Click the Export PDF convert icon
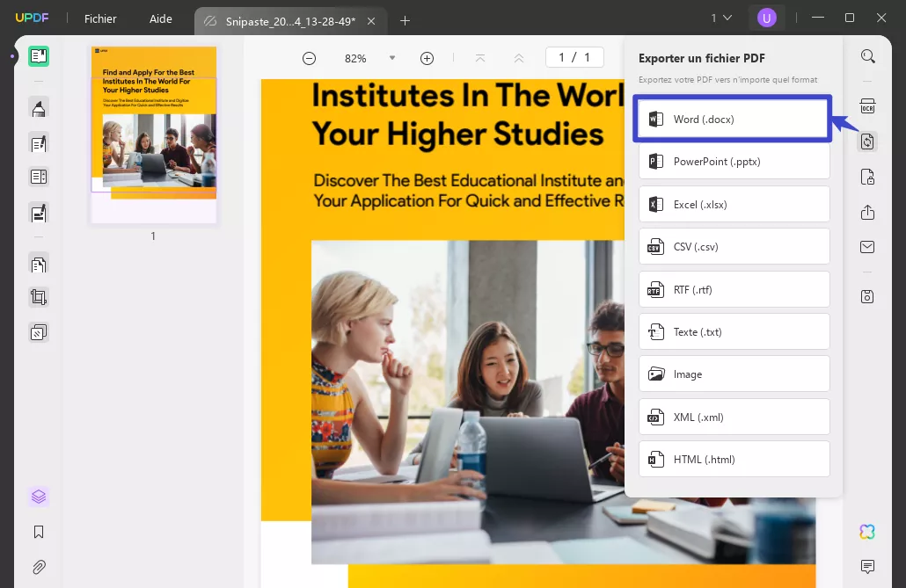This screenshot has height=588, width=906. click(867, 142)
